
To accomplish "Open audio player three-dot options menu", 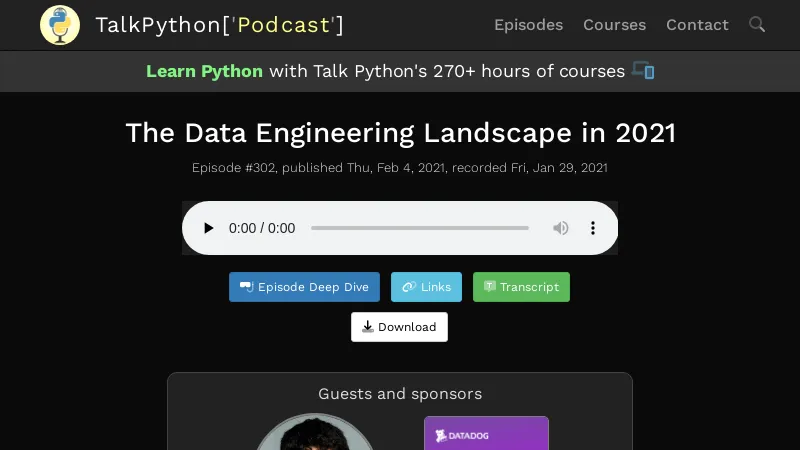I will click(x=593, y=228).
